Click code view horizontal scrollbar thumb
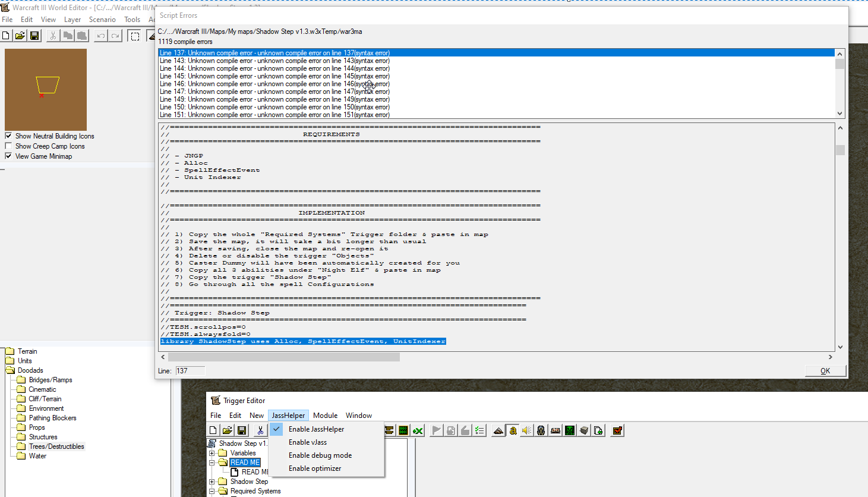The width and height of the screenshot is (868, 497). tap(284, 357)
